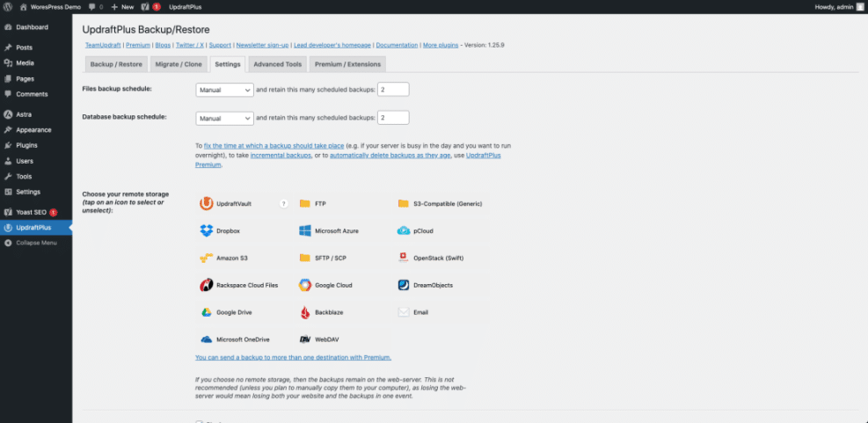Click database retain backups number field
The height and width of the screenshot is (423, 868).
point(393,117)
